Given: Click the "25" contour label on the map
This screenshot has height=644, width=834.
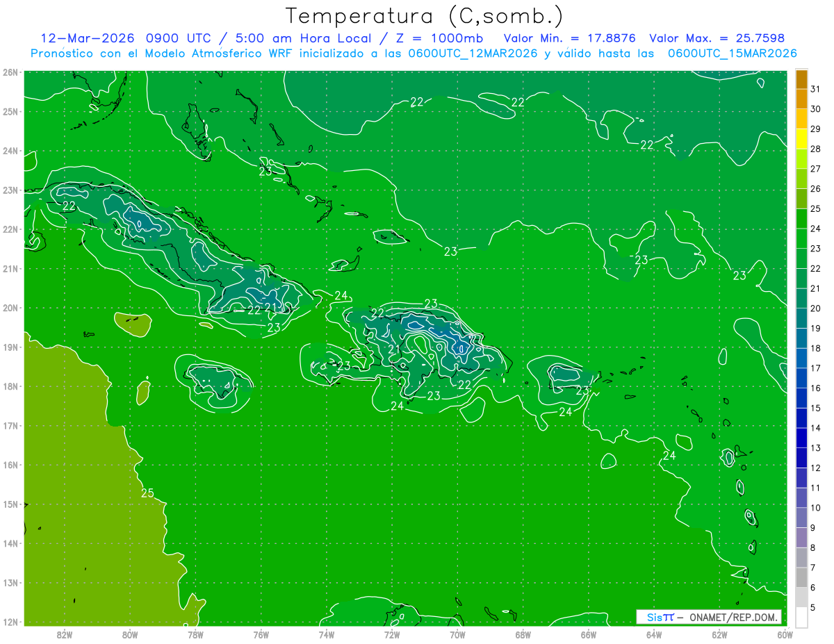Looking at the screenshot, I should pos(147,493).
